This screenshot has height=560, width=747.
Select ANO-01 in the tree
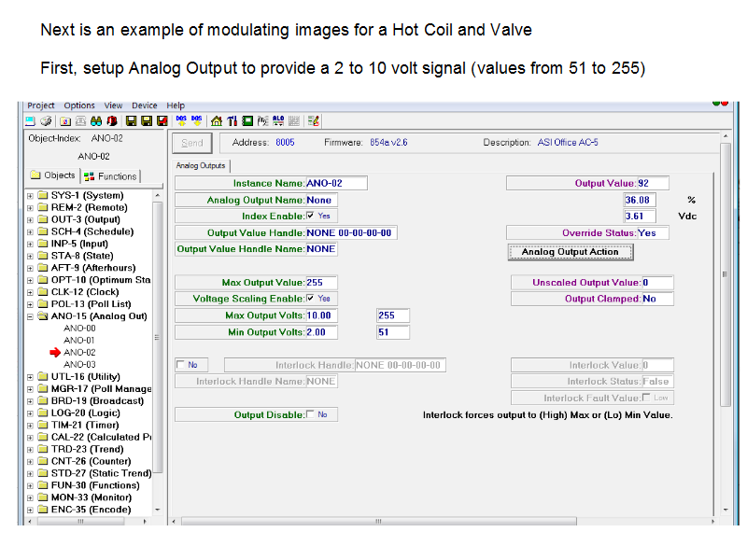(x=79, y=340)
